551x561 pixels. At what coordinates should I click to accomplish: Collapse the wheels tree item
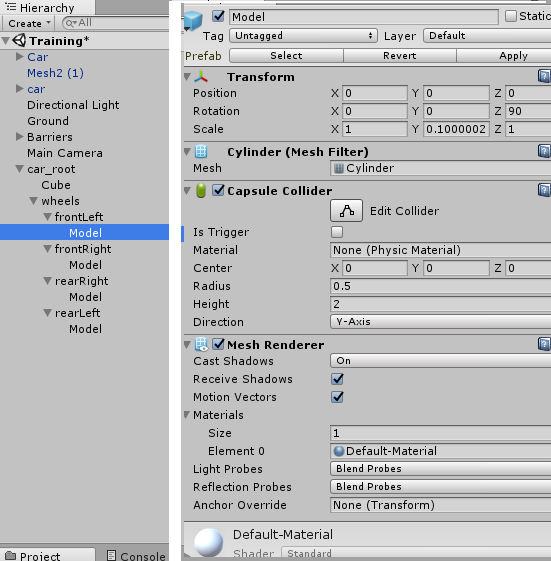click(34, 201)
